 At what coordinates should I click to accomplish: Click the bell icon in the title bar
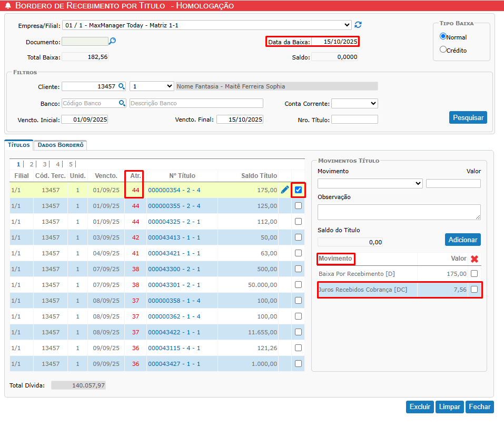(7, 6)
